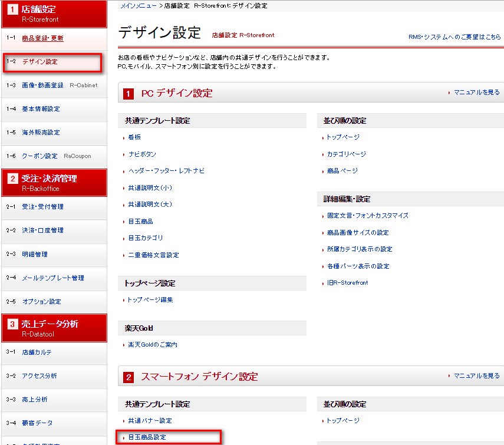
Task: Open 看板 template setting
Action: pyautogui.click(x=134, y=137)
